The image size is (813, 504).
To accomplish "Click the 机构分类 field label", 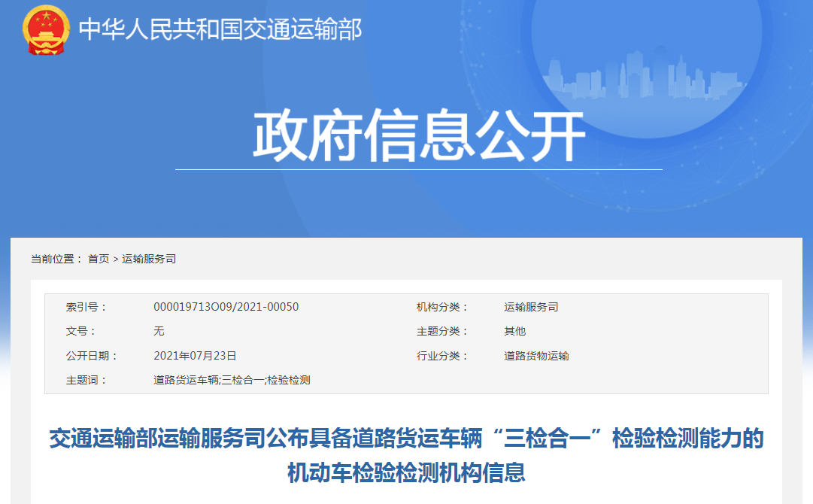I will coord(442,307).
